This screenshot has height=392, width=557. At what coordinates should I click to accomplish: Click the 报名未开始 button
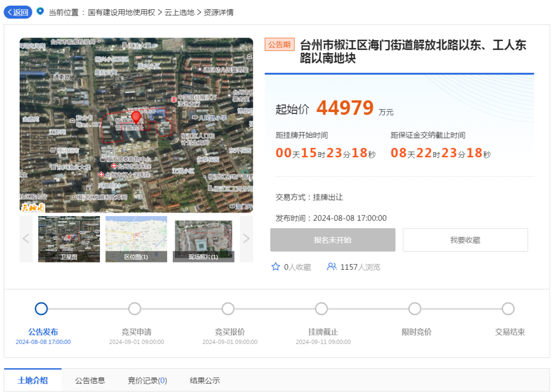coord(333,240)
